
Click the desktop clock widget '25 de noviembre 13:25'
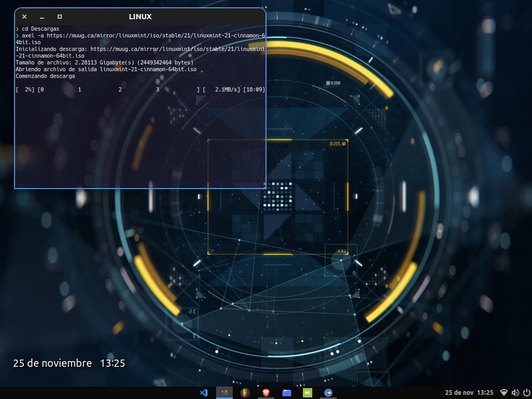point(69,363)
